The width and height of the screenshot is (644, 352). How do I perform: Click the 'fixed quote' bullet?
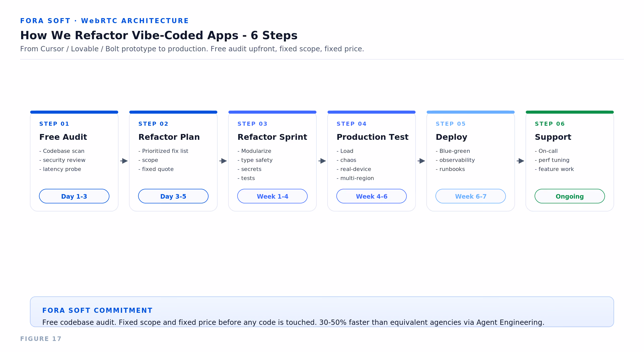(x=156, y=169)
